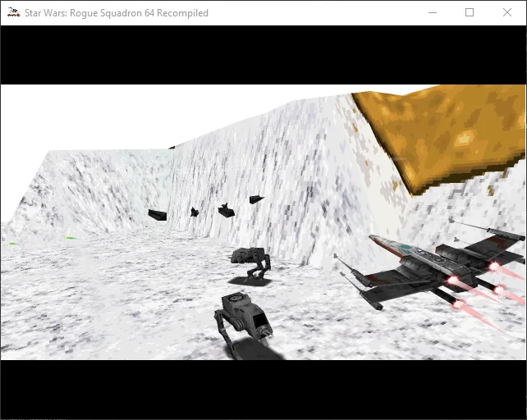The image size is (527, 420).
Task: Close the Rogue Squadron 64 Recompiled window
Action: click(506, 13)
